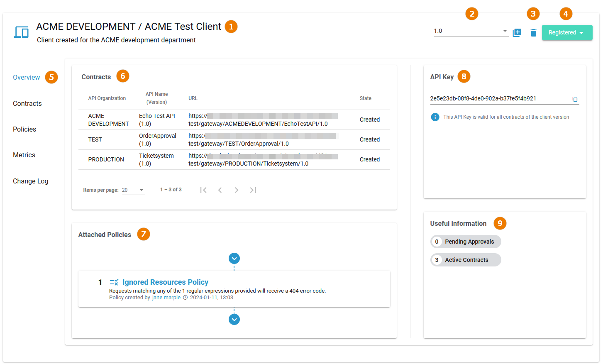Open the Policies tab

pyautogui.click(x=24, y=129)
